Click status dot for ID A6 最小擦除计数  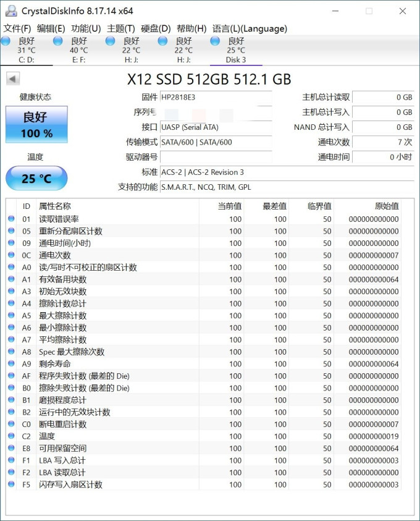tap(11, 328)
